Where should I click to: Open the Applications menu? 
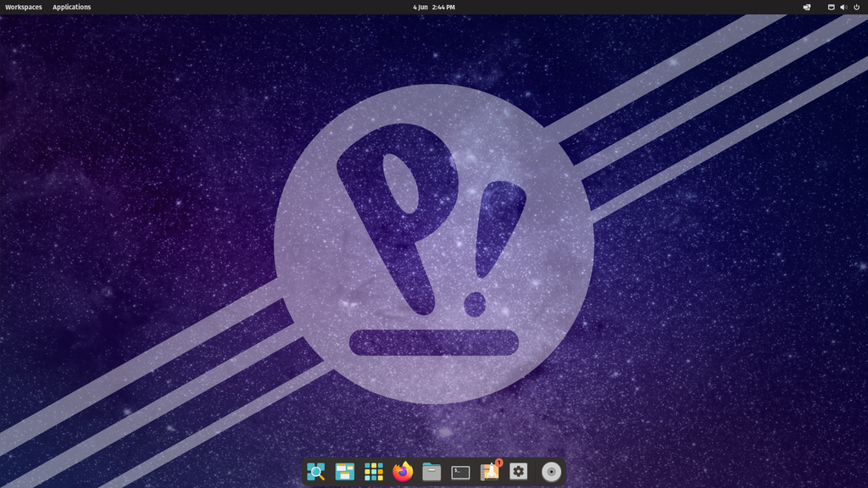71,7
